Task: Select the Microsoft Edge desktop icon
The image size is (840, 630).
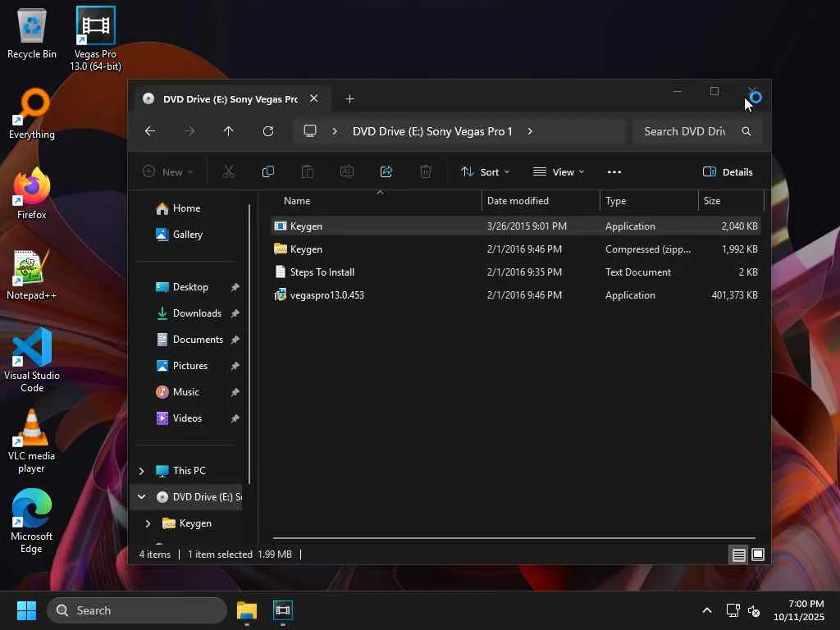Action: click(32, 522)
